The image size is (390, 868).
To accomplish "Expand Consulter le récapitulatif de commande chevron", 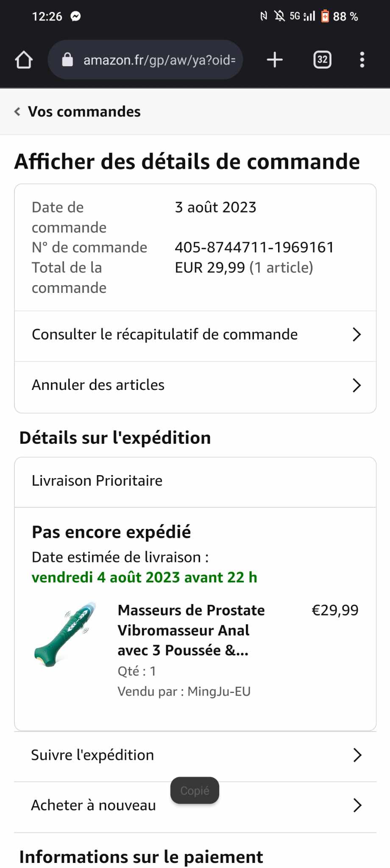I will coord(357,334).
